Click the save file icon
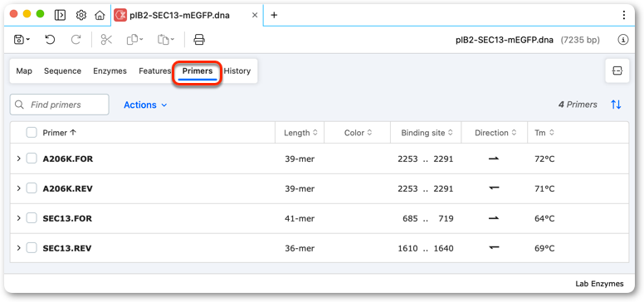 (x=19, y=40)
